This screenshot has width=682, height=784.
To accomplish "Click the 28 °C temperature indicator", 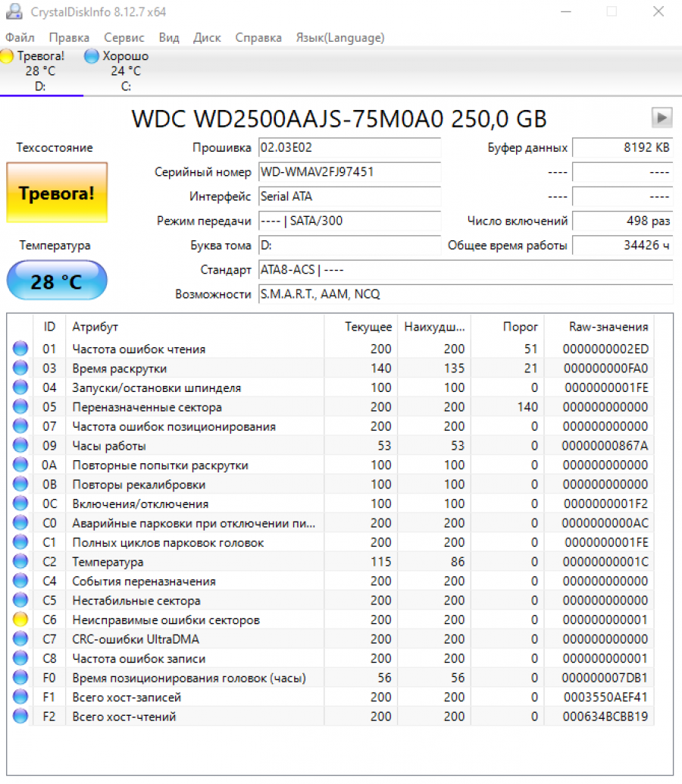I will (x=57, y=282).
